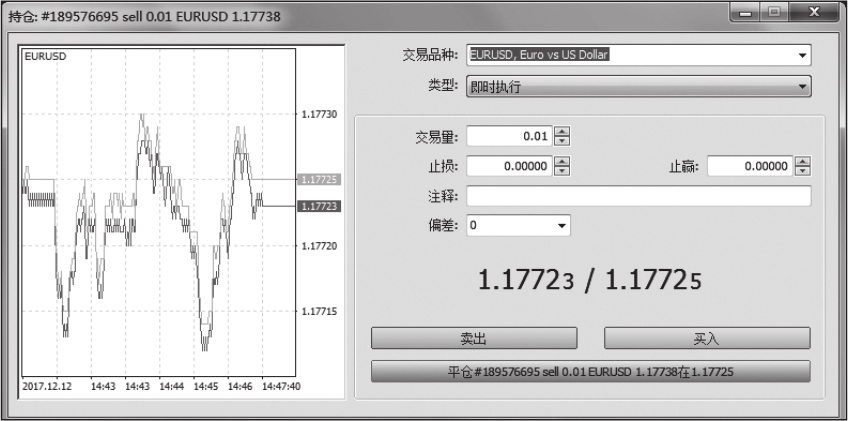Click the 1.17723 / 1.17725 quote text

(x=589, y=281)
